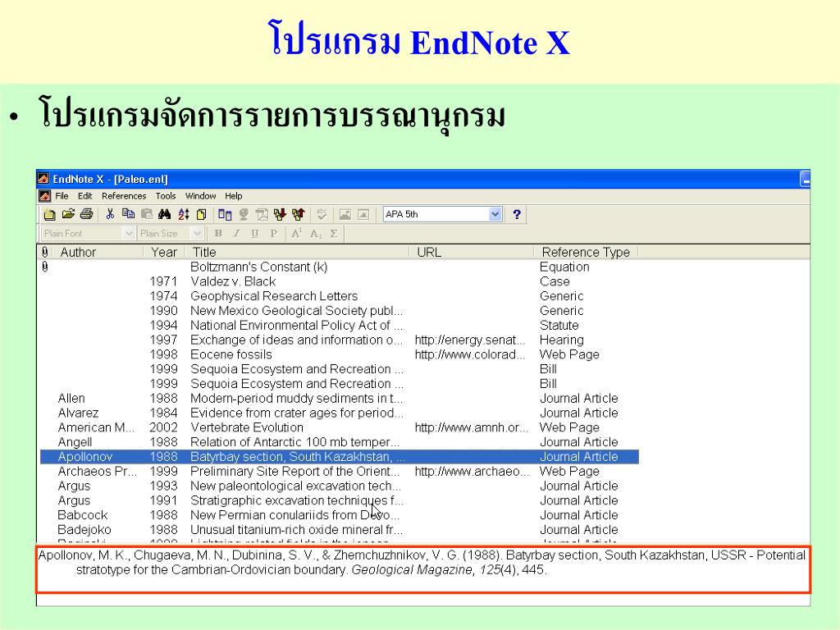Screen dimensions: 840x630
Task: Open the Edit menu
Action: coord(84,196)
